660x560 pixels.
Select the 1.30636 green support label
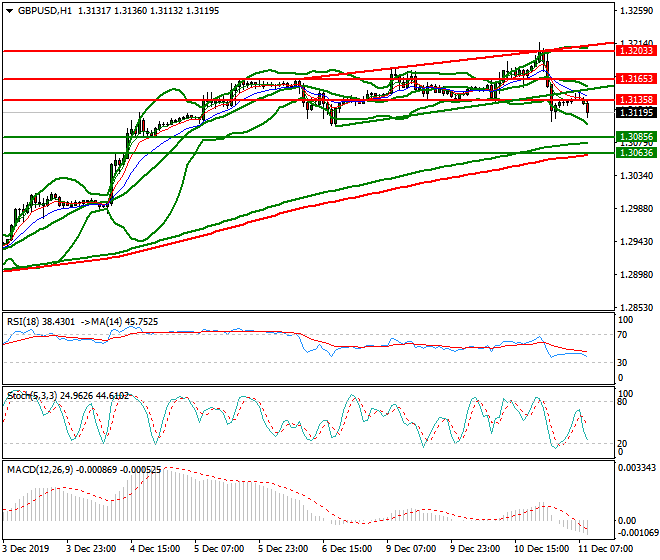[636, 153]
